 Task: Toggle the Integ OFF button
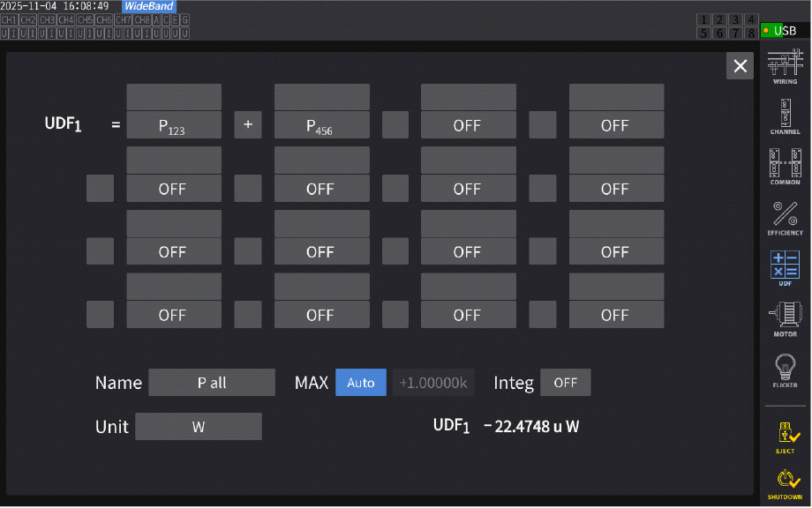tap(565, 383)
